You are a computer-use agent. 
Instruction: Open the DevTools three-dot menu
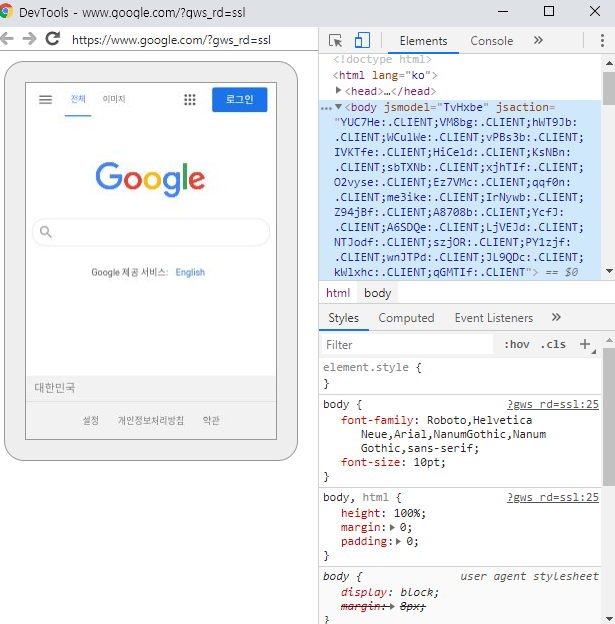click(602, 41)
